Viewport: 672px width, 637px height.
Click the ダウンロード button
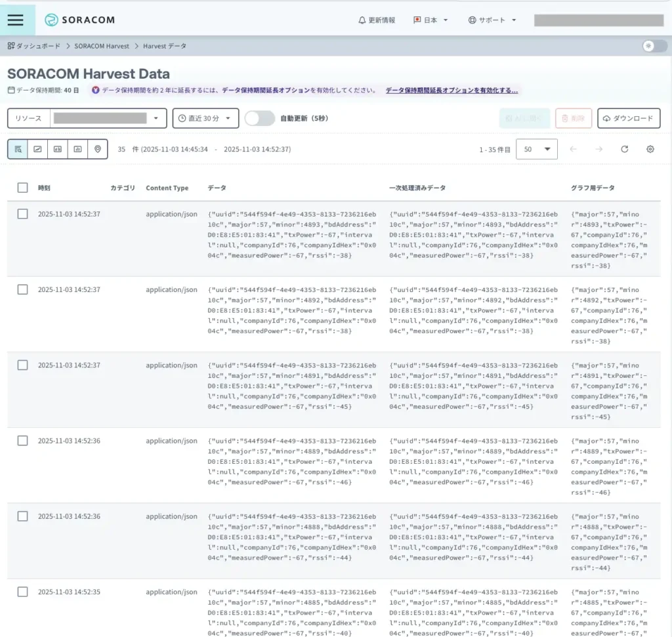[x=628, y=118]
